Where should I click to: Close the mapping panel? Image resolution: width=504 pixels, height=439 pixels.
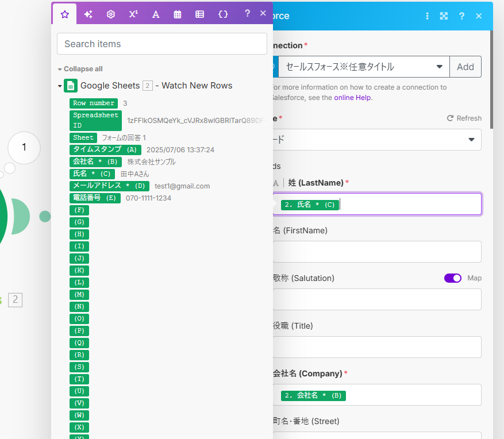263,13
